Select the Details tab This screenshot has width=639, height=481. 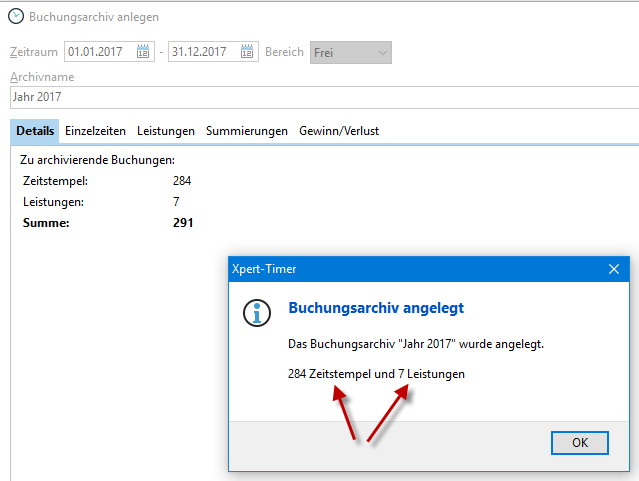35,131
